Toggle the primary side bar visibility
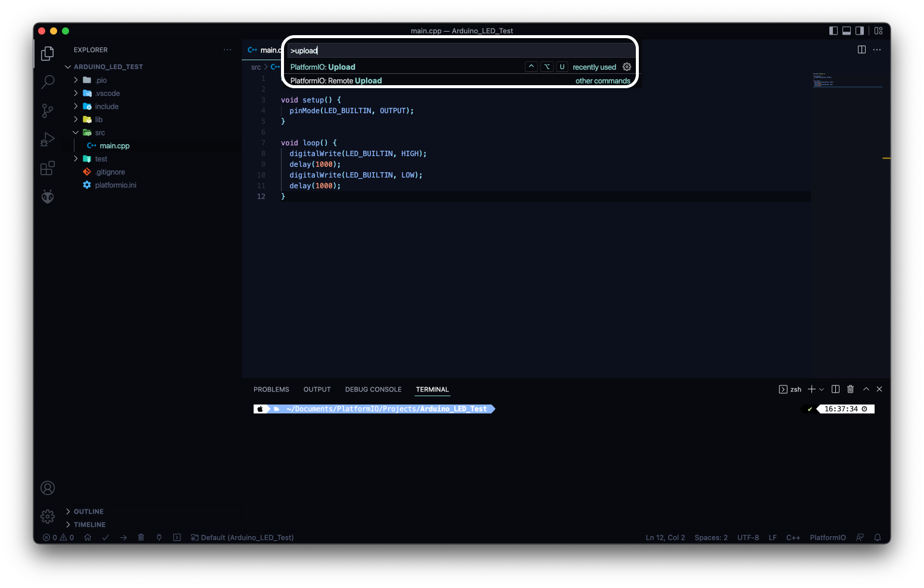This screenshot has width=924, height=588. (834, 31)
